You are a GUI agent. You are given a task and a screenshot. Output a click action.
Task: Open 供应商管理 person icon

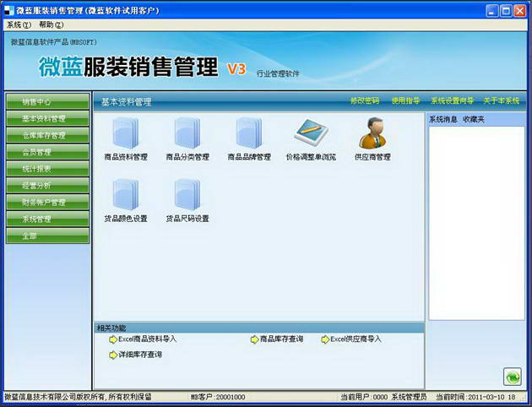pyautogui.click(x=372, y=133)
